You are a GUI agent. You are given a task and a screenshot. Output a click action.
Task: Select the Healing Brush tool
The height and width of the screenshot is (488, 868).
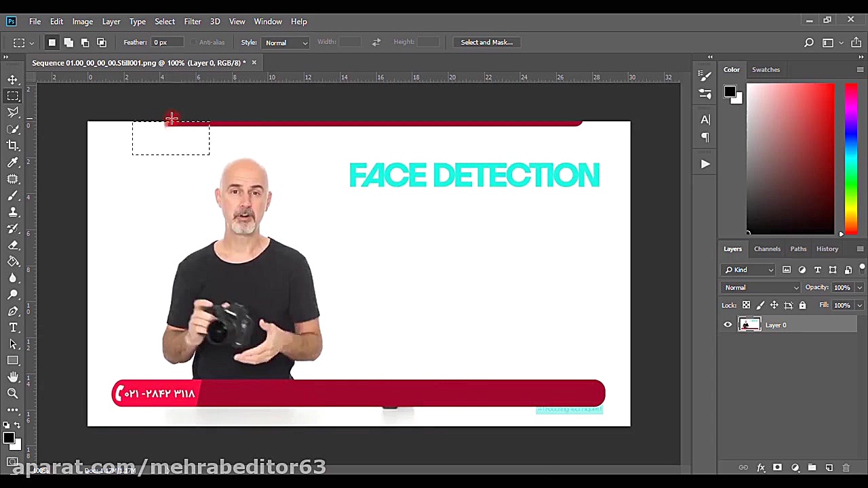tap(13, 179)
